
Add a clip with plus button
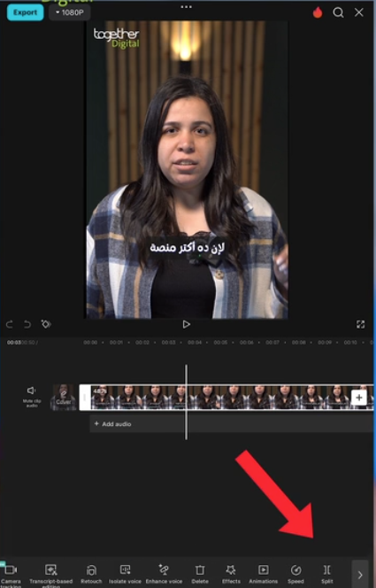(x=359, y=398)
